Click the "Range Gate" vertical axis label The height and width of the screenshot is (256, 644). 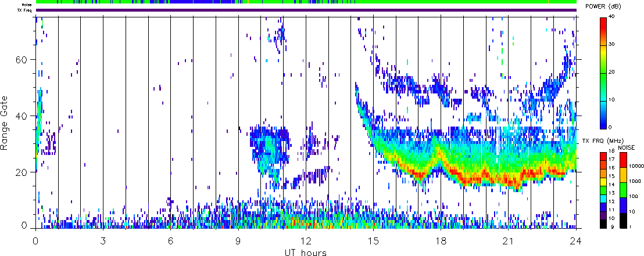coord(5,123)
